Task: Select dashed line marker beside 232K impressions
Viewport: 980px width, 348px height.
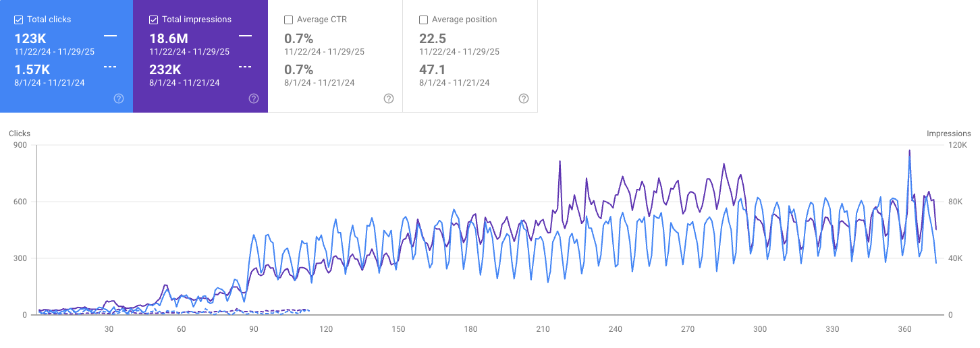Action: coord(245,67)
